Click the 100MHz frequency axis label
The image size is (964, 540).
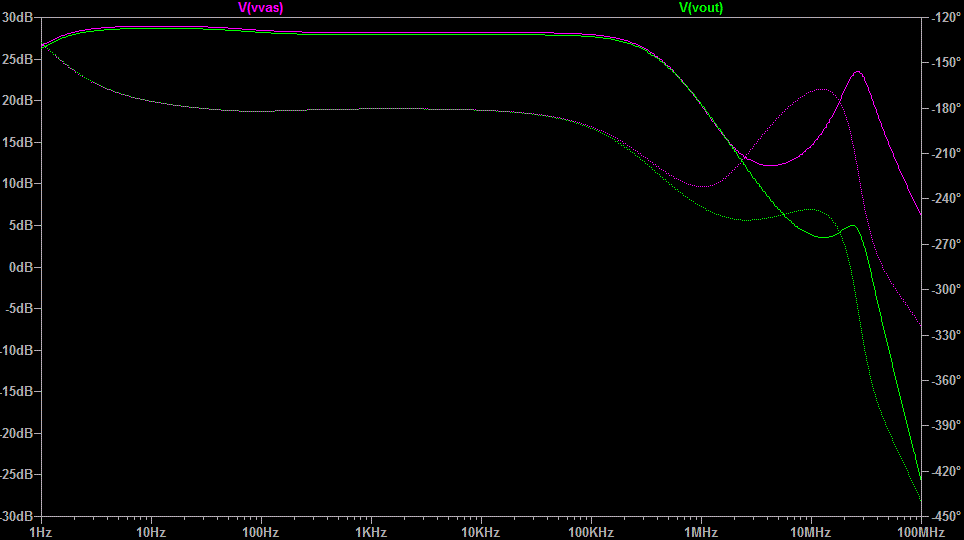[x=921, y=532]
